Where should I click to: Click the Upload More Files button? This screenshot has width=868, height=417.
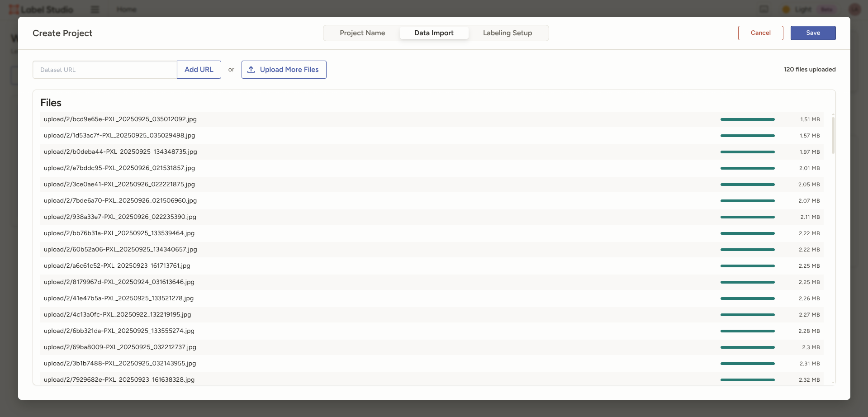(x=284, y=69)
